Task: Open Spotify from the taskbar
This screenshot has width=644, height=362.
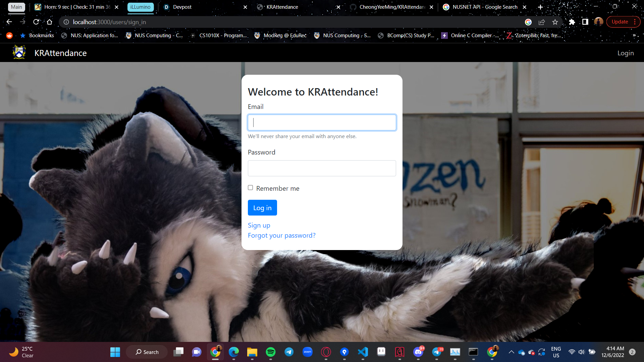Action: [270, 352]
